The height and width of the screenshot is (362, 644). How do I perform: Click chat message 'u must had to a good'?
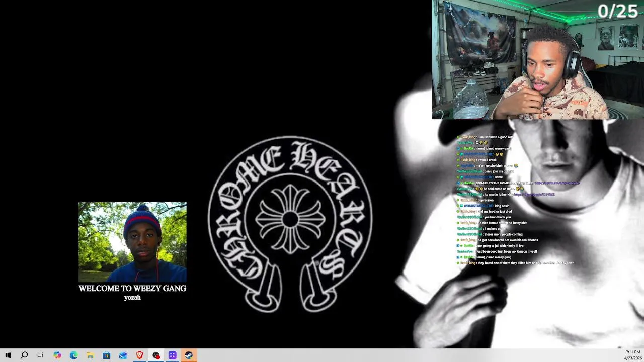tap(495, 137)
